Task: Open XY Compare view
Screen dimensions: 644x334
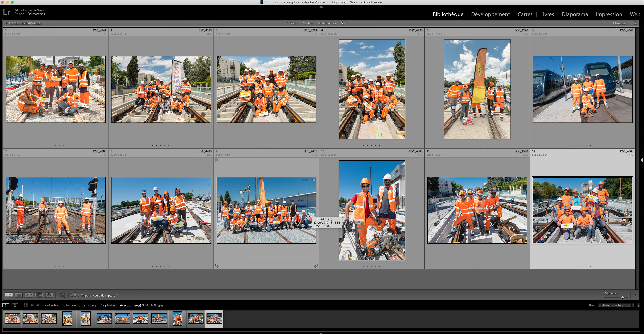Action: click(29, 295)
